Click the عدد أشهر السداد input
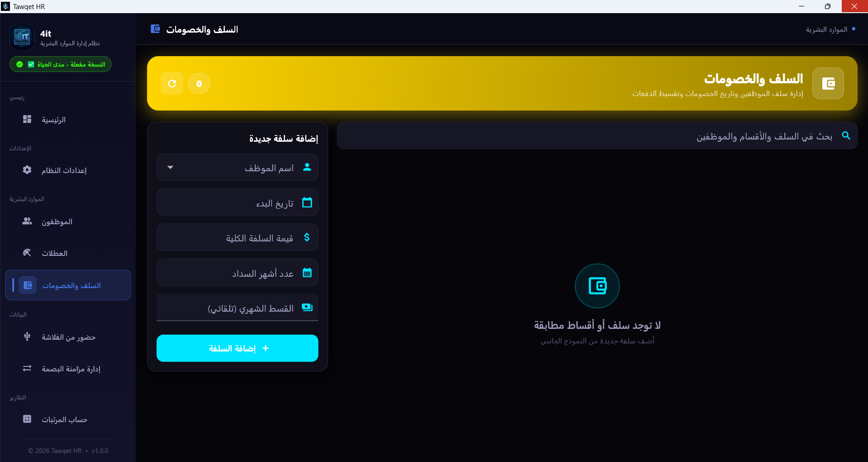The image size is (868, 462). tap(238, 273)
